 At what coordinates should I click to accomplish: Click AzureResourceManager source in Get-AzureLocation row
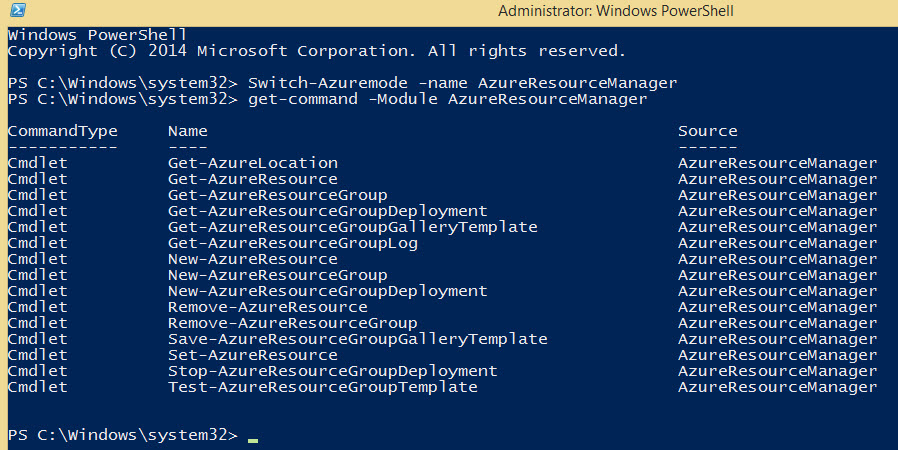(x=778, y=164)
